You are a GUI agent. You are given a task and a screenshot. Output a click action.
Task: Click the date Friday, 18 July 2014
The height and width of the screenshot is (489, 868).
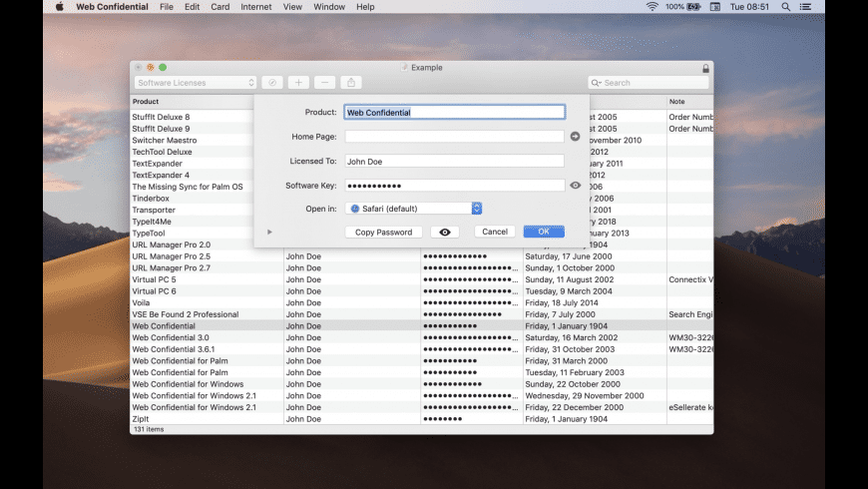(x=562, y=303)
